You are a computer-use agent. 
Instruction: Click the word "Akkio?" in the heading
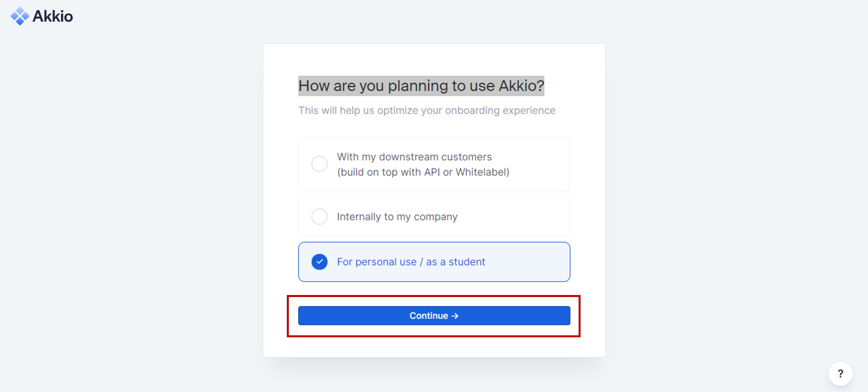coord(521,86)
